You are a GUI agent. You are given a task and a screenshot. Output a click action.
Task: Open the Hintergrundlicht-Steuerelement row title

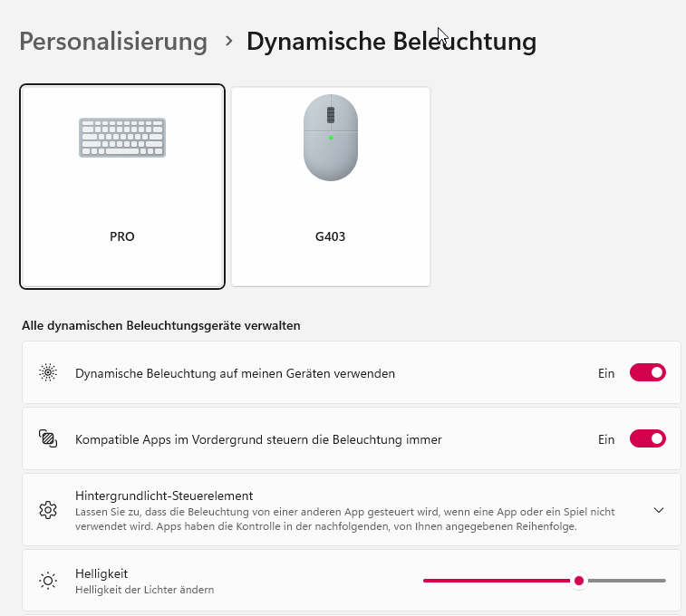point(164,496)
